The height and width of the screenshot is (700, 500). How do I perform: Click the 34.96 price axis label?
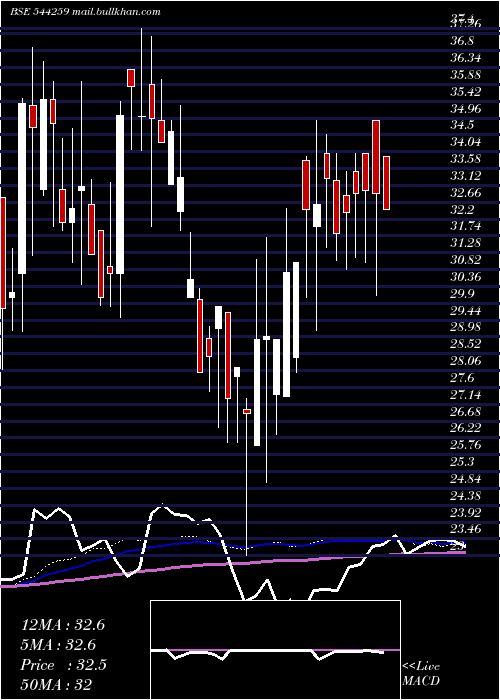point(466,108)
